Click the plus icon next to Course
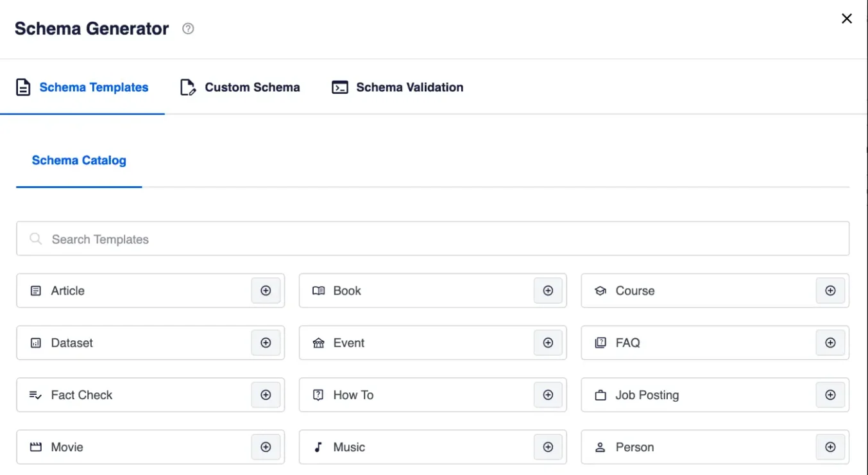Screen dimensions: 868x475 coord(830,291)
